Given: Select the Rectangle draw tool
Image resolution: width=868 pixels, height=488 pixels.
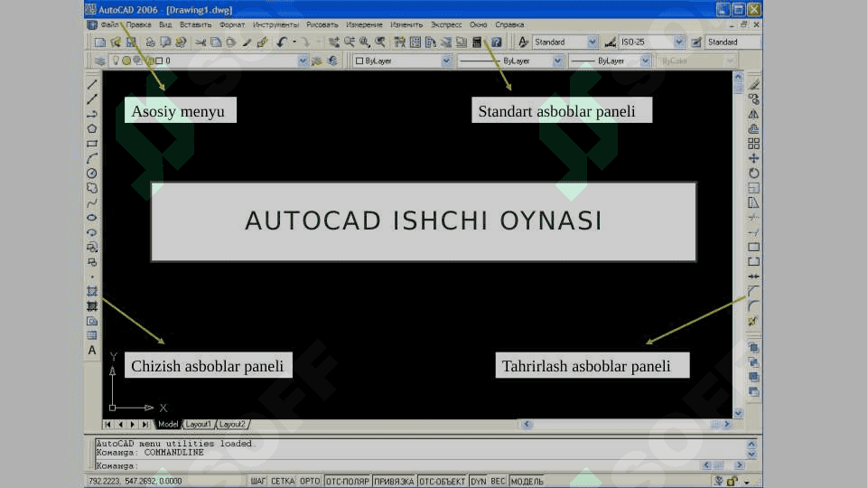Looking at the screenshot, I should (92, 144).
